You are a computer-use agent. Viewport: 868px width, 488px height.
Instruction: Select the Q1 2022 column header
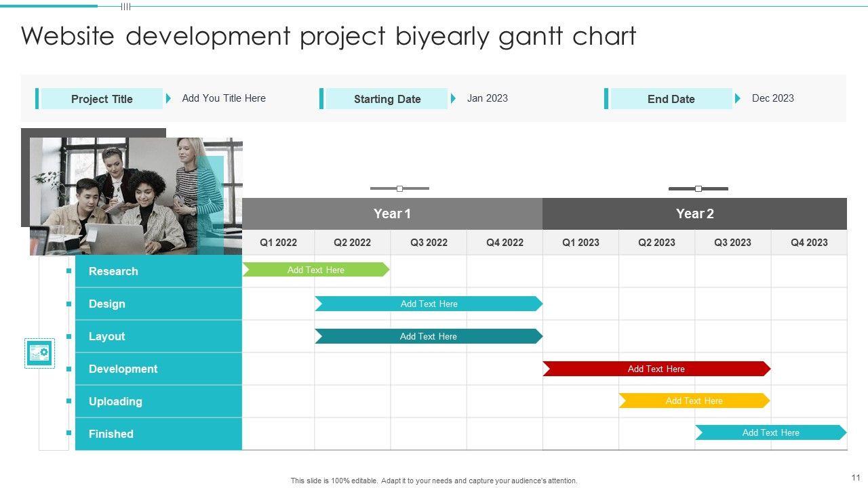pos(278,243)
